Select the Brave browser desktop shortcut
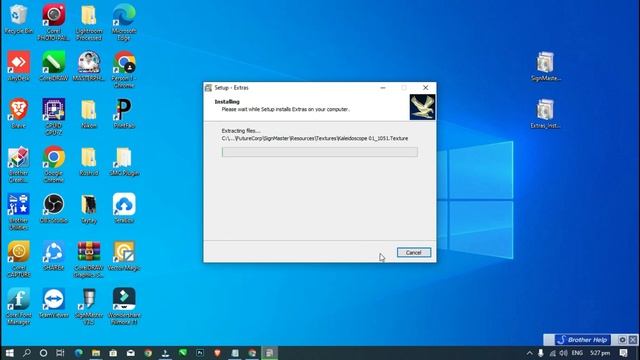The height and width of the screenshot is (360, 640). 18,114
